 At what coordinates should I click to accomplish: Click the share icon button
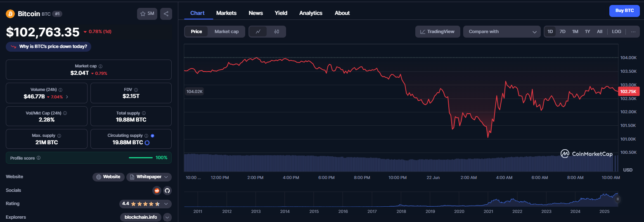click(x=166, y=14)
